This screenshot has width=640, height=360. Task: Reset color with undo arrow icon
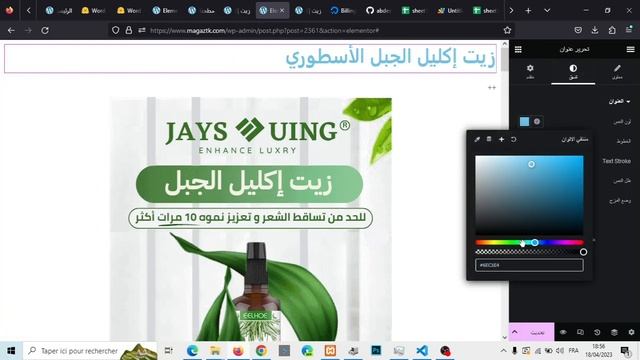tap(513, 140)
